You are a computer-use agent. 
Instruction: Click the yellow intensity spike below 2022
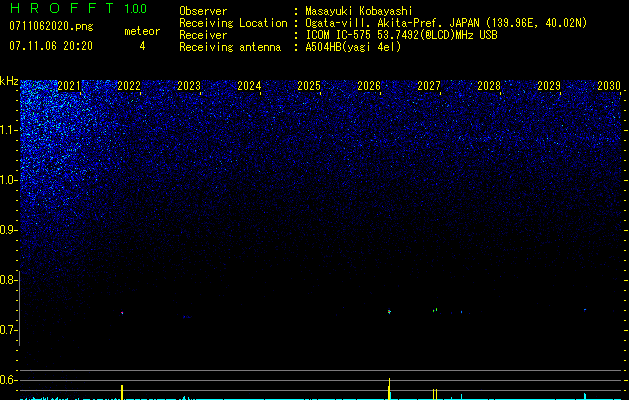pos(122,392)
